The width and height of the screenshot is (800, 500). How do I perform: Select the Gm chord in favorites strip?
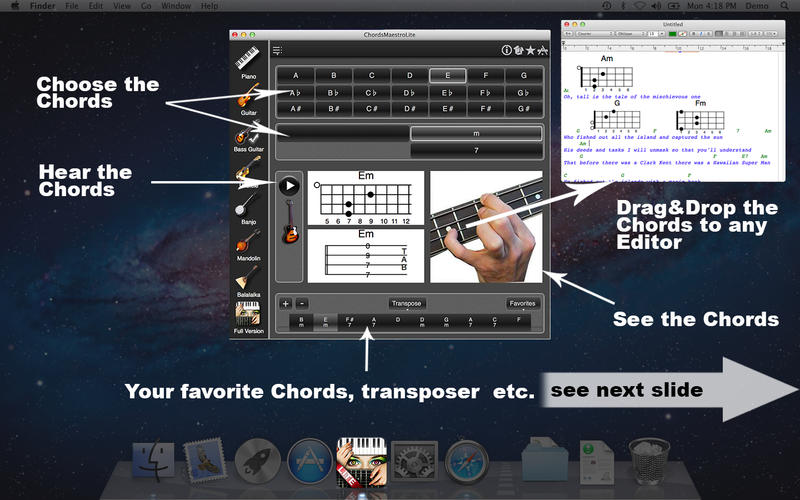click(446, 322)
